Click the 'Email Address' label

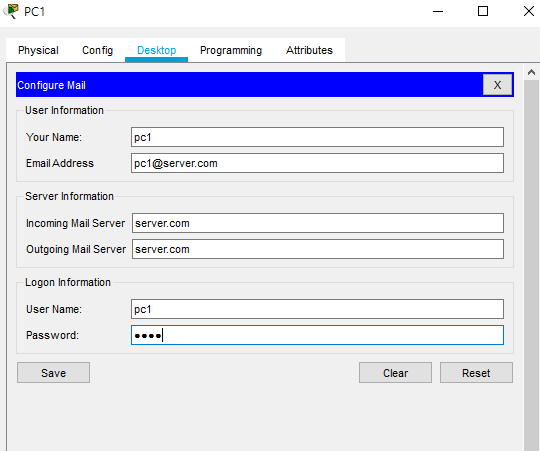click(60, 163)
